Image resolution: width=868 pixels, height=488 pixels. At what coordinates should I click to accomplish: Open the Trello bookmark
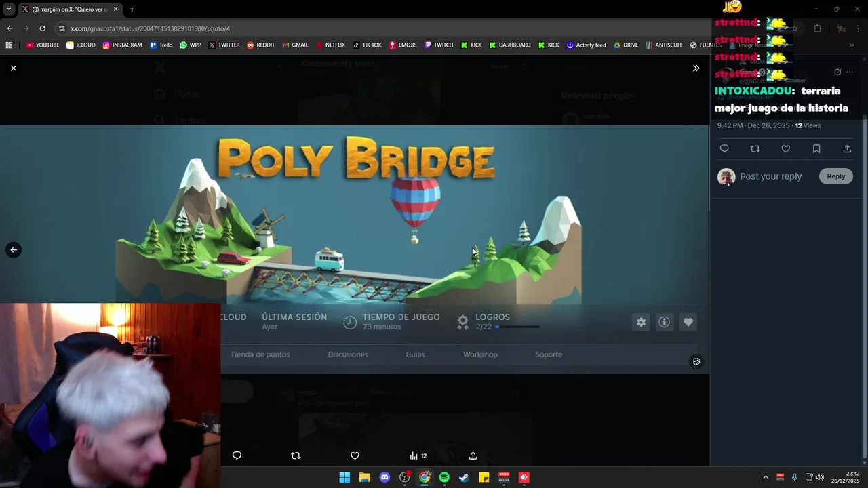161,45
